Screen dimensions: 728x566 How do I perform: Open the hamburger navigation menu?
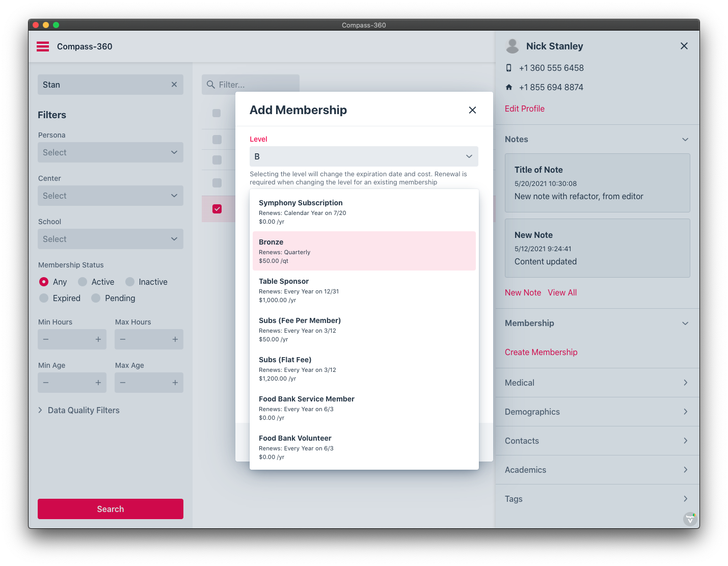coord(43,46)
